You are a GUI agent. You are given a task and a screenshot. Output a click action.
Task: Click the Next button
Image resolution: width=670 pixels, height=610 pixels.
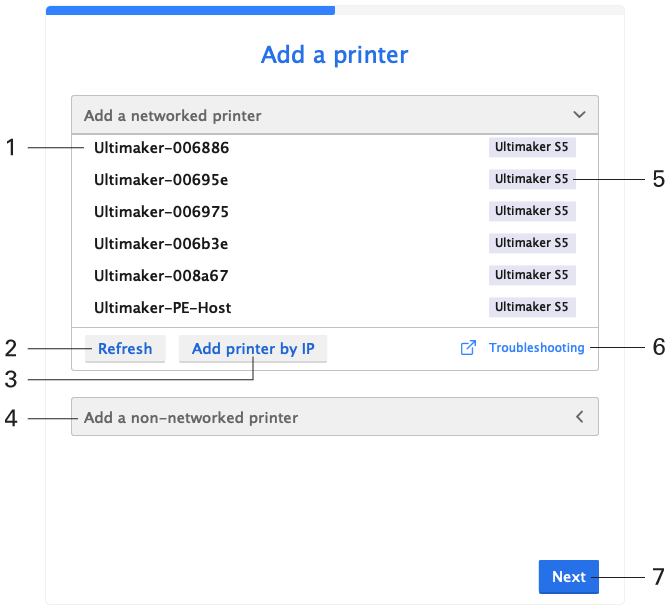click(x=568, y=577)
